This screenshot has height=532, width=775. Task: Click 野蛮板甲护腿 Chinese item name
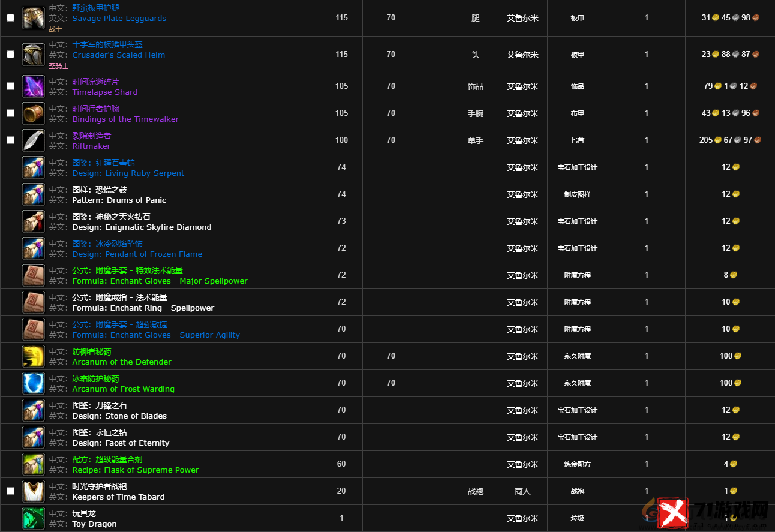tap(95, 8)
